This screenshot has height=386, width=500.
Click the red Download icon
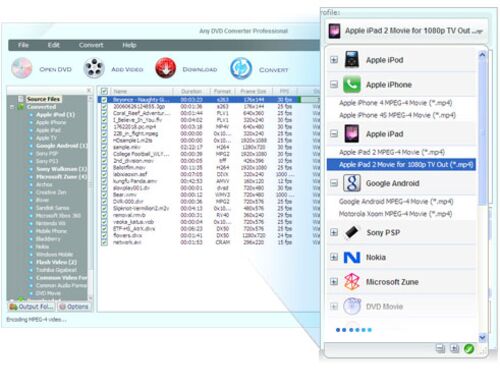165,68
